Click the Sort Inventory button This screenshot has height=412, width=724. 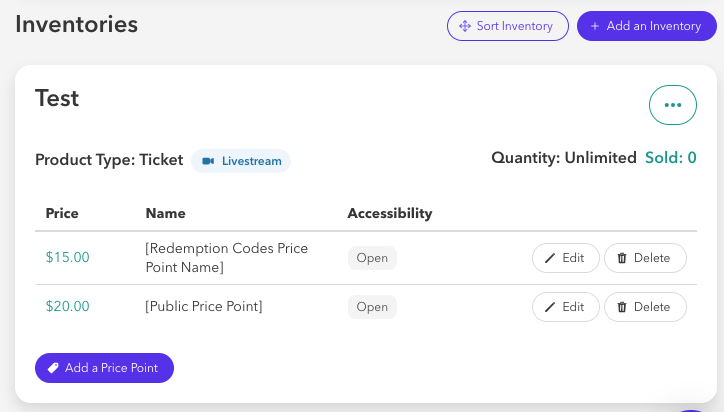507,26
